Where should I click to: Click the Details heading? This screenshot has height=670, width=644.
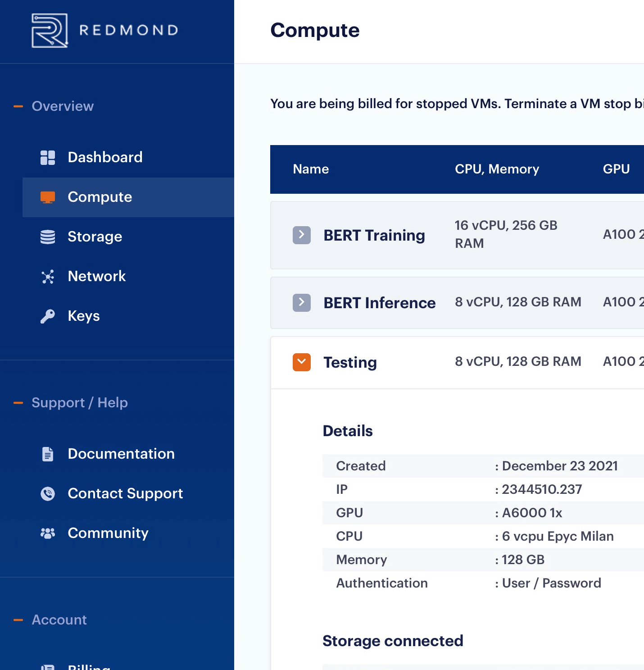[348, 431]
